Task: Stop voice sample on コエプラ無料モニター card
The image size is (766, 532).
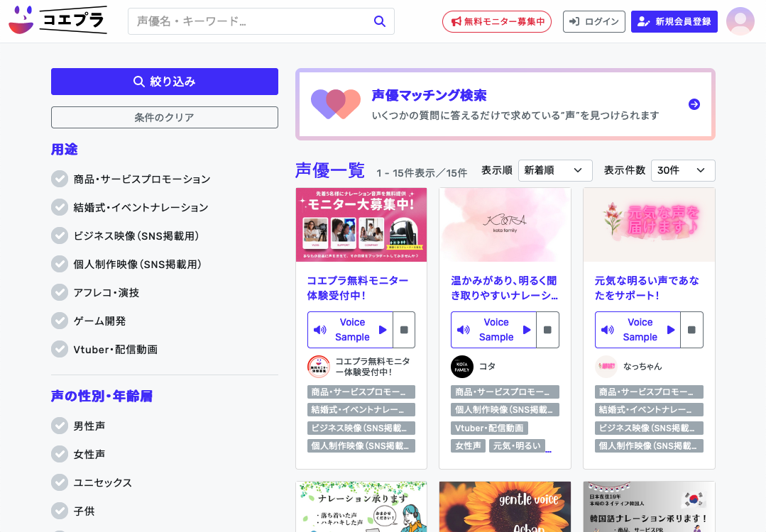Action: (404, 330)
